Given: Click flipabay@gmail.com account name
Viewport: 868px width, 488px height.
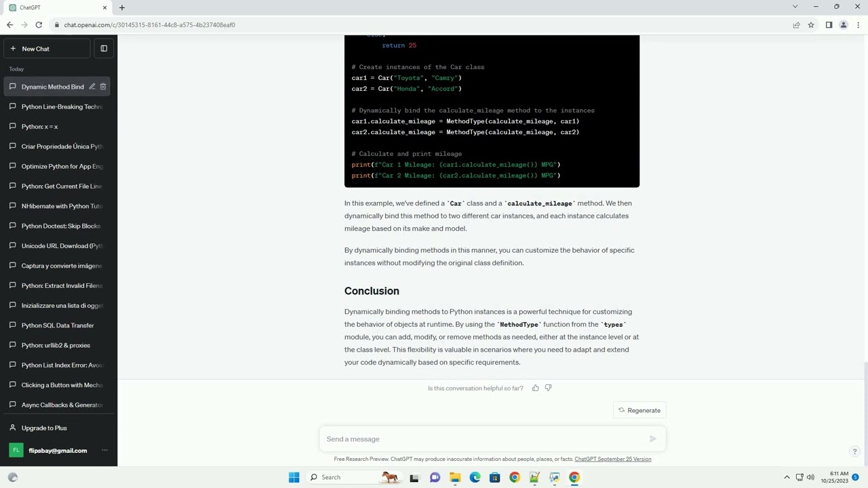Looking at the screenshot, I should [58, 451].
